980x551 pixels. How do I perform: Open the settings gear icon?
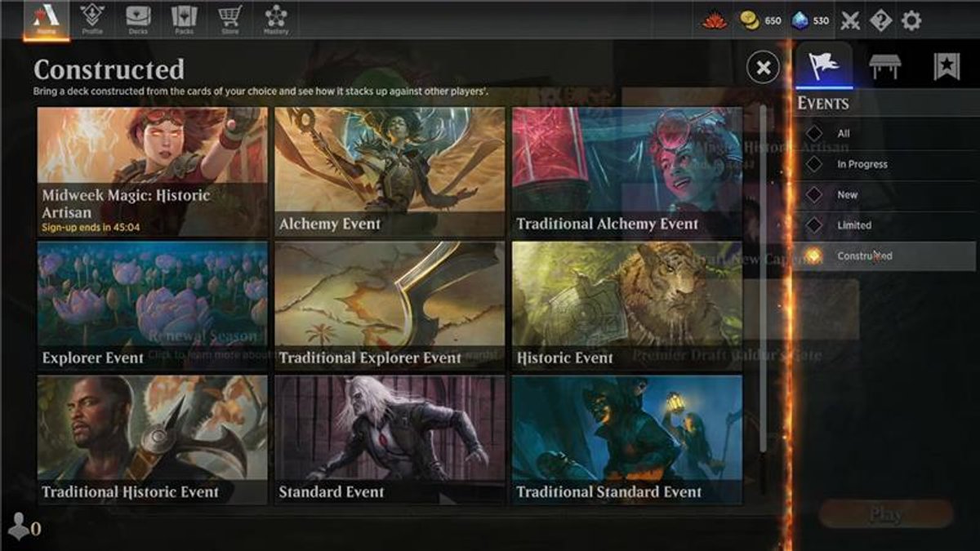(x=911, y=20)
